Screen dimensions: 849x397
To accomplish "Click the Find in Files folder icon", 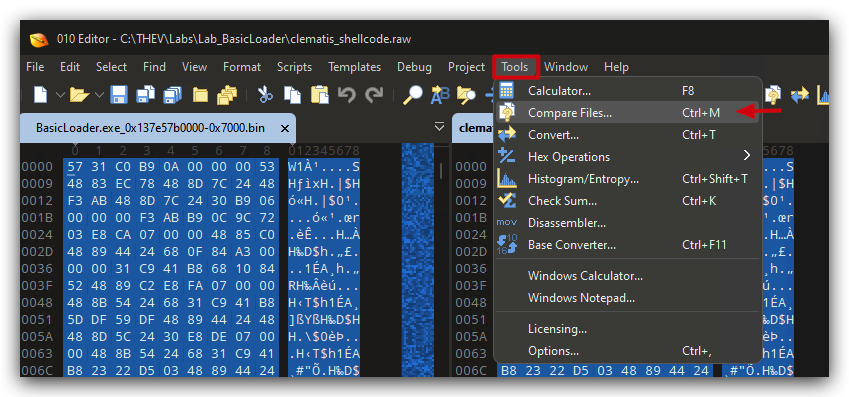I will [466, 95].
